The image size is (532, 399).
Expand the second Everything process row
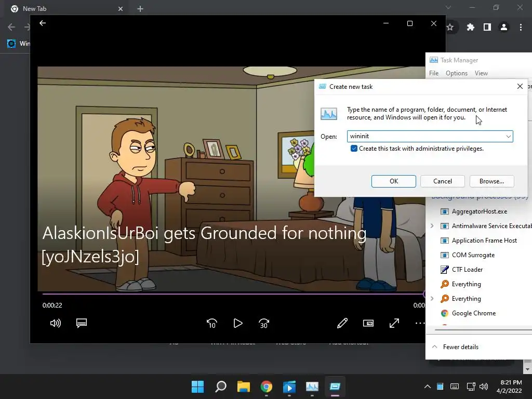(x=432, y=299)
